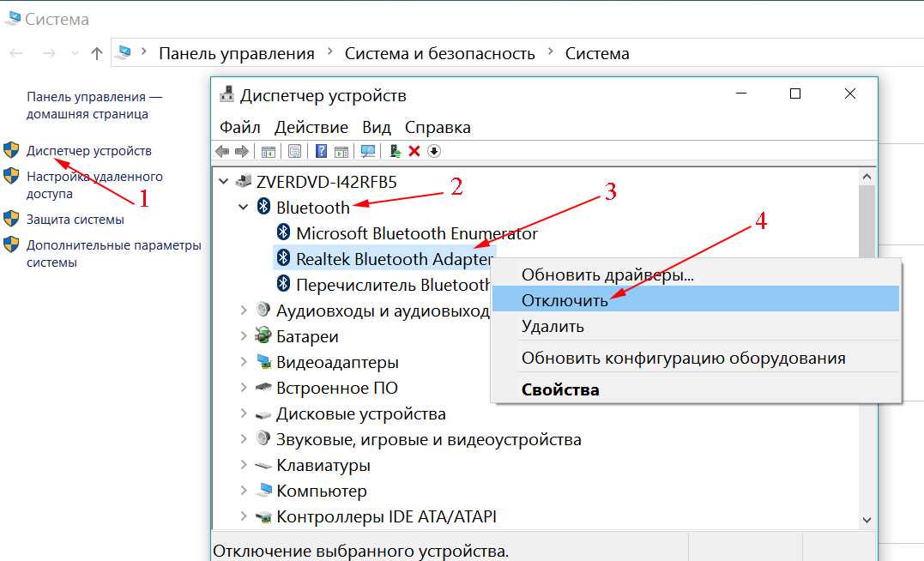Screen dimensions: 924x561
Task: Click the update driver software toolbar icon
Action: (x=395, y=151)
